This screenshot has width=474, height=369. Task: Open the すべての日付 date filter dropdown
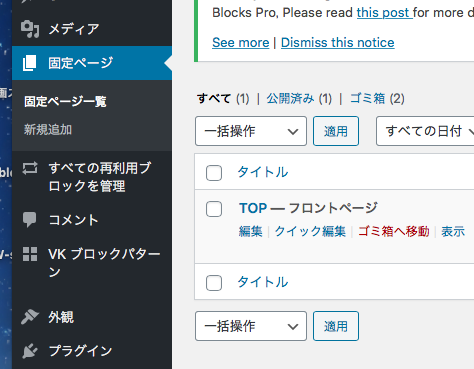tap(425, 131)
